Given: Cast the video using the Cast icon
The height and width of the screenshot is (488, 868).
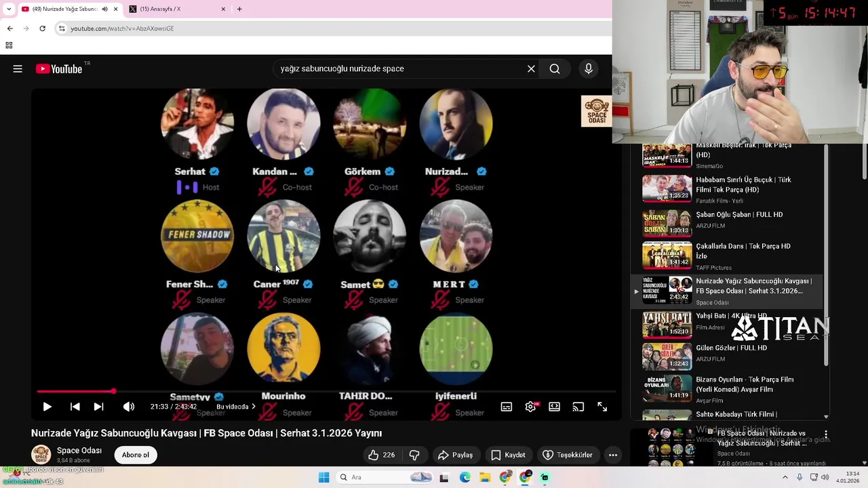Looking at the screenshot, I should [578, 407].
